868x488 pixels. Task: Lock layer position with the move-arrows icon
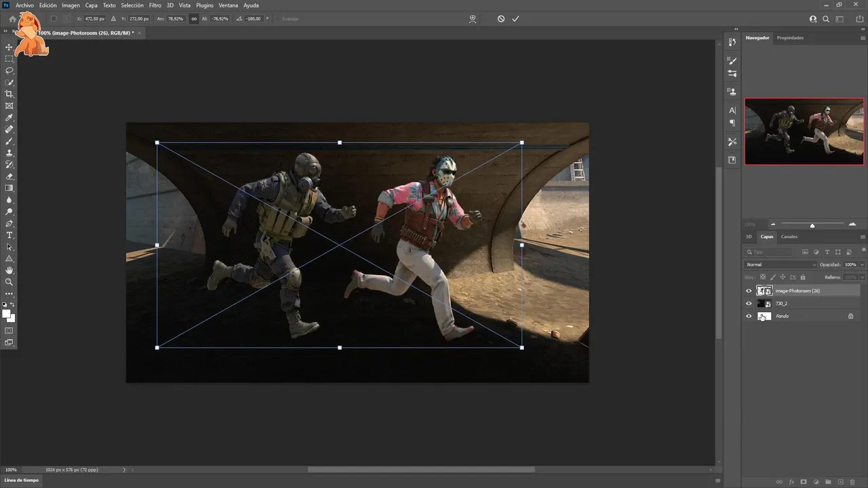click(x=783, y=277)
